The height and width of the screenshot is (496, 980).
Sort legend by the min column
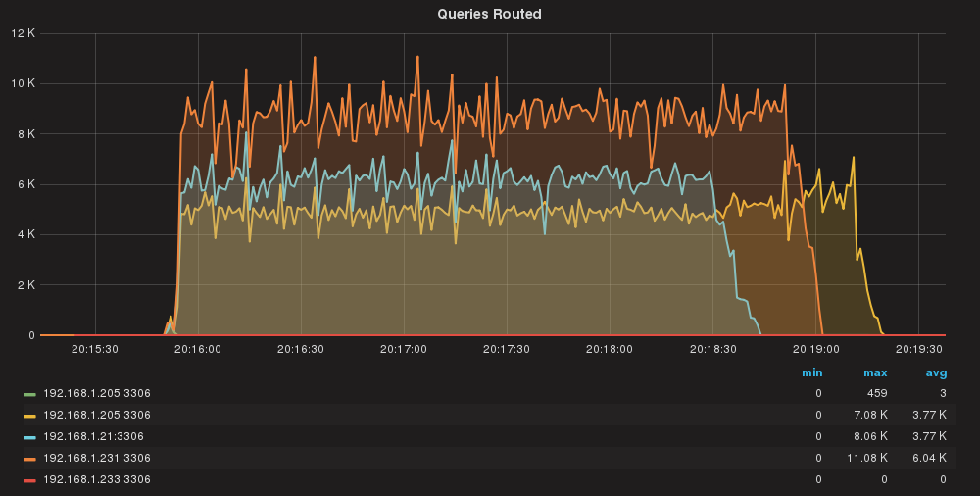[811, 372]
